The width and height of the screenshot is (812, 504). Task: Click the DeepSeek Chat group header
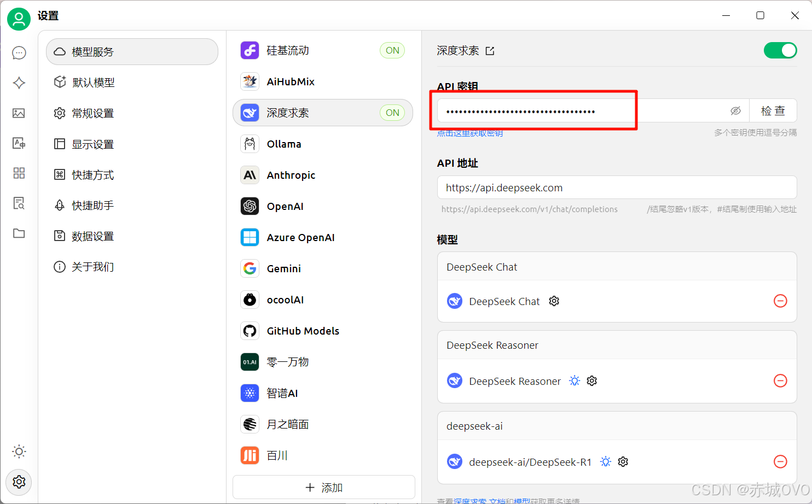(x=617, y=267)
